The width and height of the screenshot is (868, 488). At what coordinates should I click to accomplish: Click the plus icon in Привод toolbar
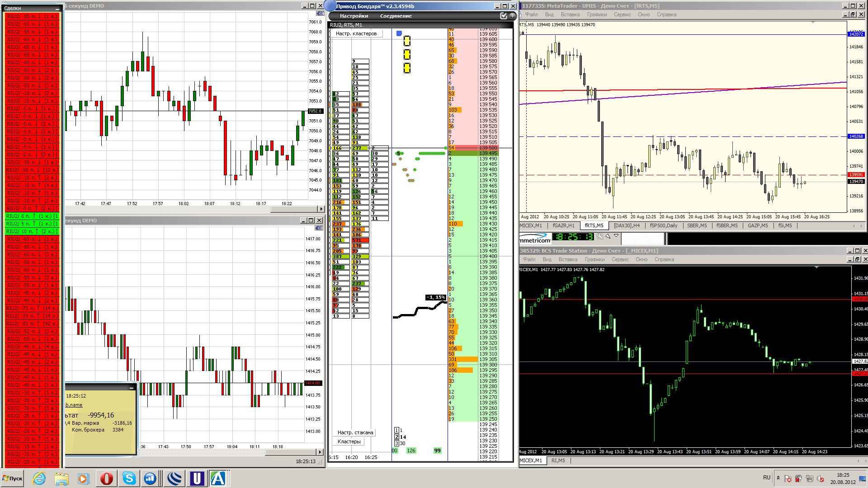pos(512,16)
